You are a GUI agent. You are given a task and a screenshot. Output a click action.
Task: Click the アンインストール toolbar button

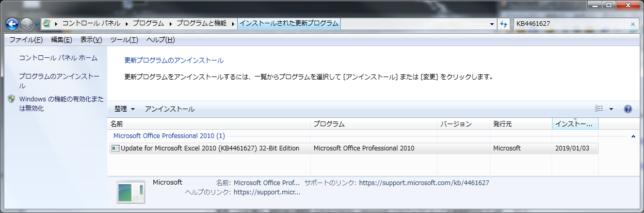(170, 109)
